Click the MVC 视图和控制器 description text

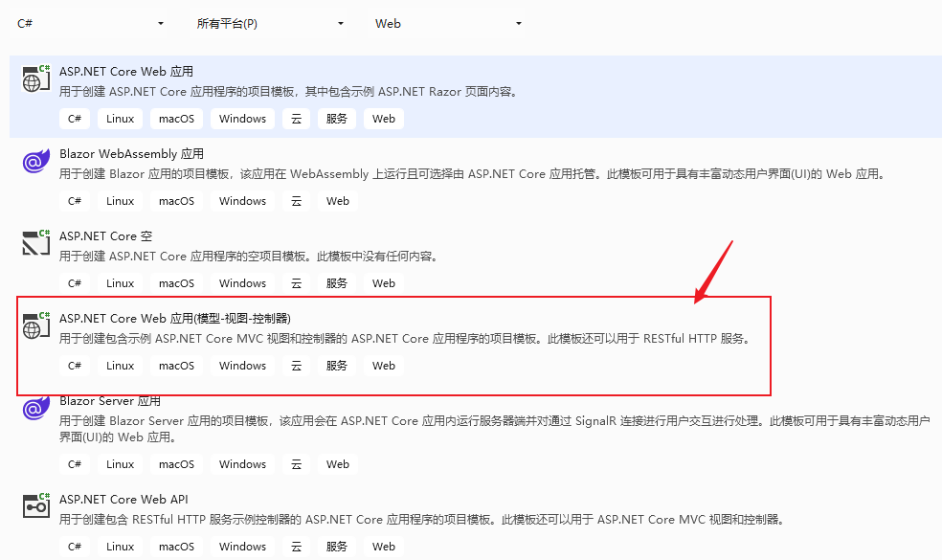coord(406,339)
